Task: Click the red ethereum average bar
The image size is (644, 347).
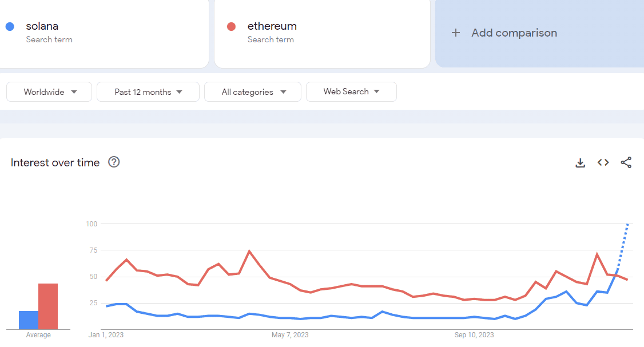Action: pos(48,306)
